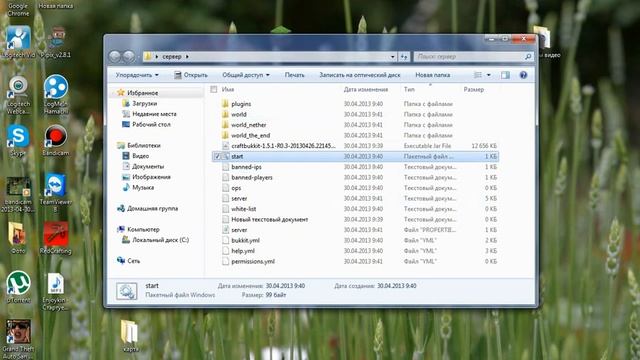Open the Pipix_v2.8.1 desktop icon
The width and height of the screenshot is (640, 360).
[x=56, y=43]
